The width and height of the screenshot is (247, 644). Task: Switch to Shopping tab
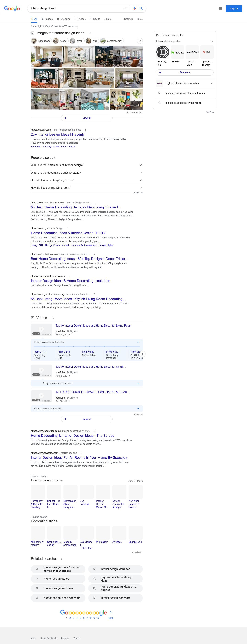(x=64, y=19)
